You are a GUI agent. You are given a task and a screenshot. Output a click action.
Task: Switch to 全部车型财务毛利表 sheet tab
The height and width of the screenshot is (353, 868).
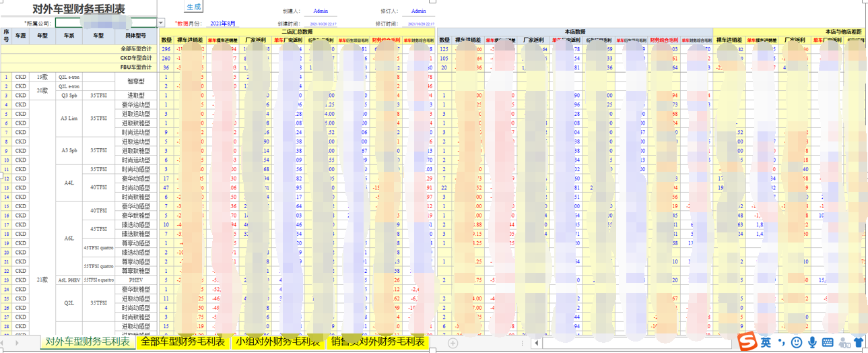(x=182, y=342)
